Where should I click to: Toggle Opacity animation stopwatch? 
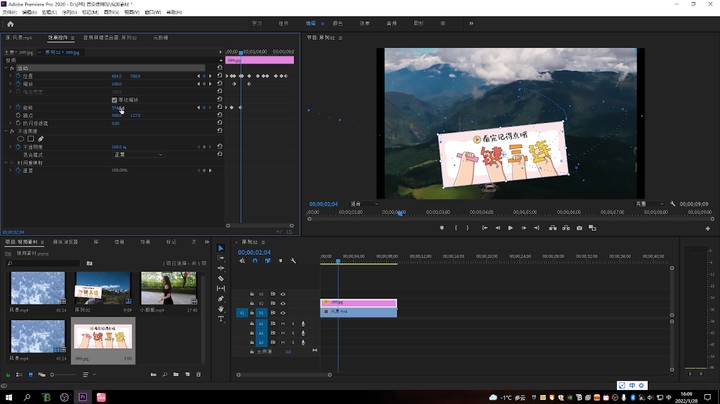(x=18, y=147)
